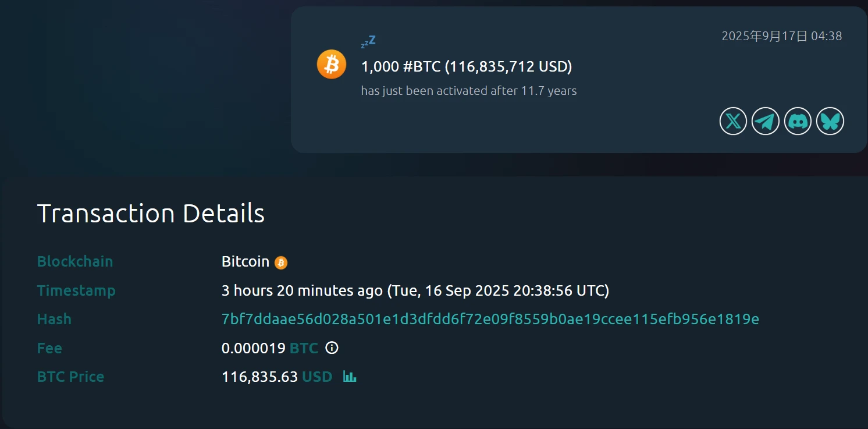The width and height of the screenshot is (868, 429).
Task: Click the Timestamp label
Action: pos(76,291)
